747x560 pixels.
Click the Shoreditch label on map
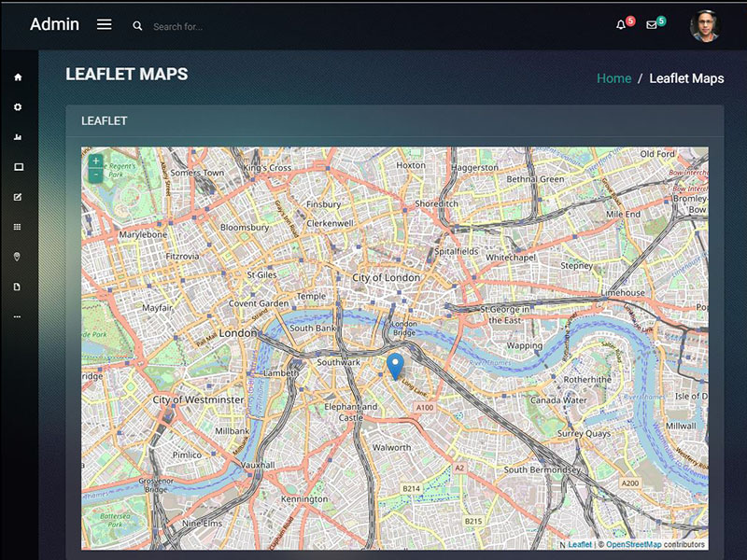pos(436,203)
